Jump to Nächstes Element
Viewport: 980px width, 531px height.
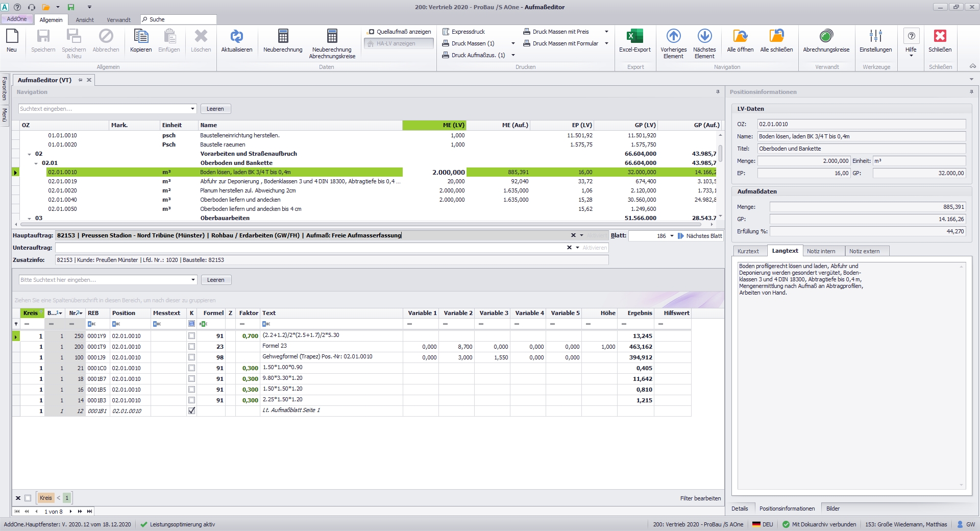(x=704, y=37)
